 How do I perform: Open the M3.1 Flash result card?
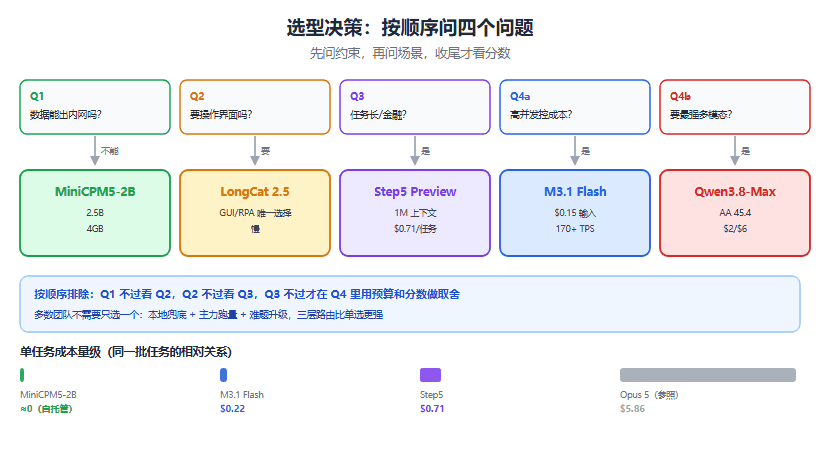click(x=575, y=213)
